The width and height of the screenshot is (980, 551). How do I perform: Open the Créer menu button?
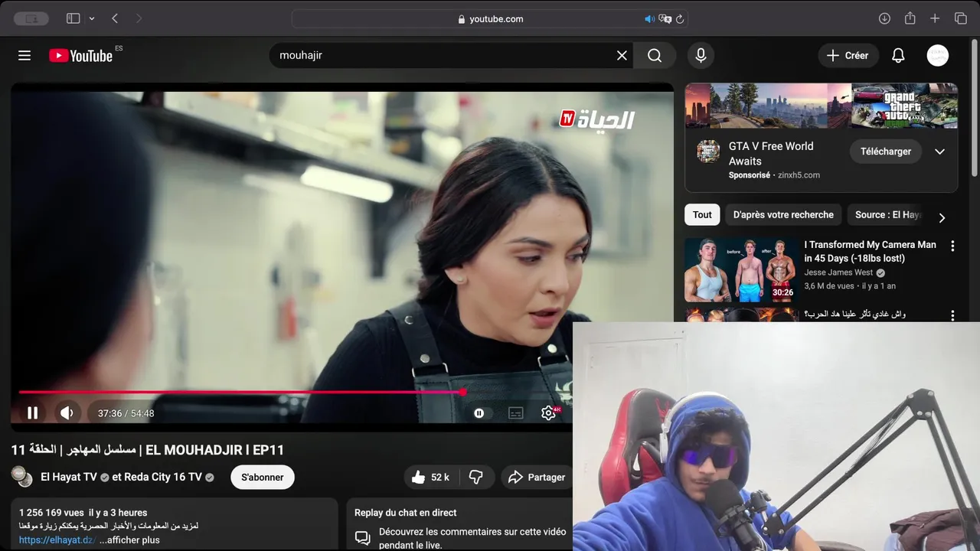point(848,55)
